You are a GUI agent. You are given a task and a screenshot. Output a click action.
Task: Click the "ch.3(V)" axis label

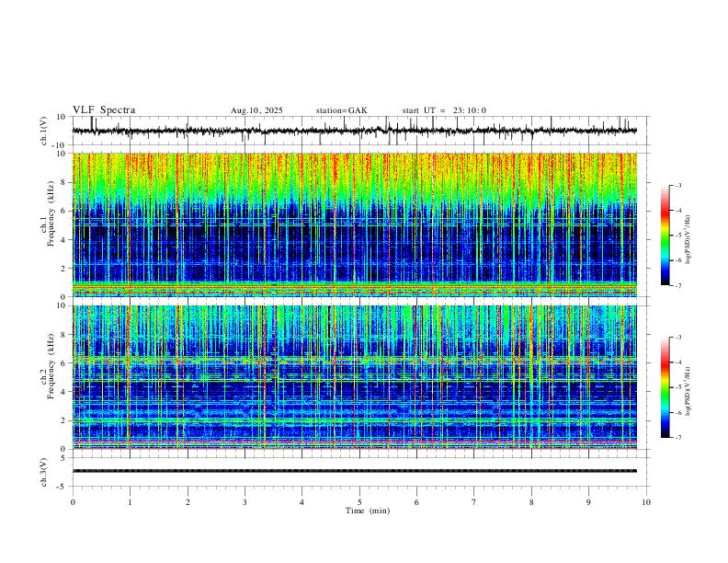coord(44,472)
